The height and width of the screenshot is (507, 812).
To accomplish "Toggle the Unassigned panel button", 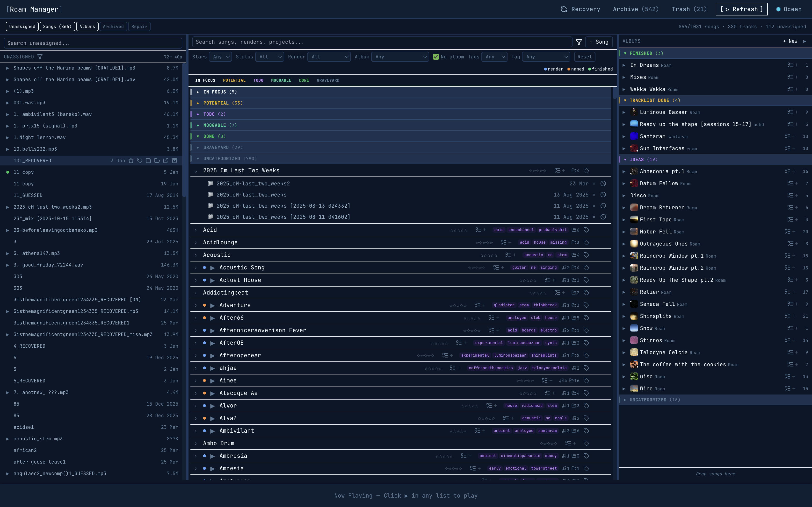I will [x=22, y=27].
